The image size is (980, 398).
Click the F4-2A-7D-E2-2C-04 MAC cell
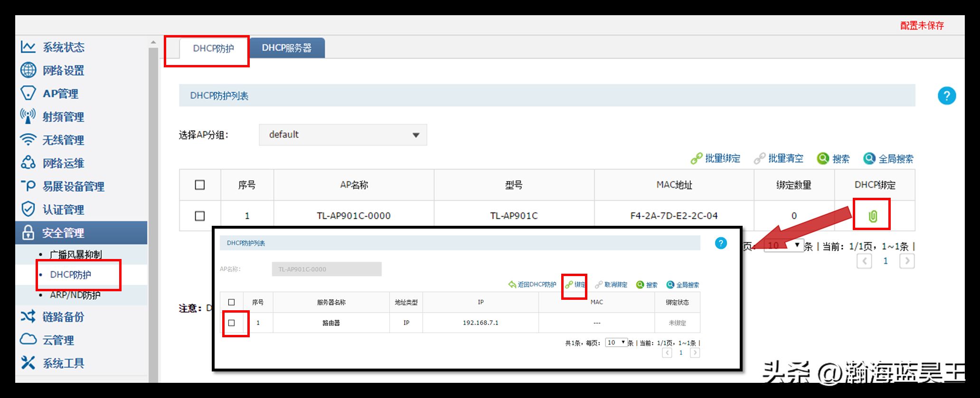coord(674,216)
